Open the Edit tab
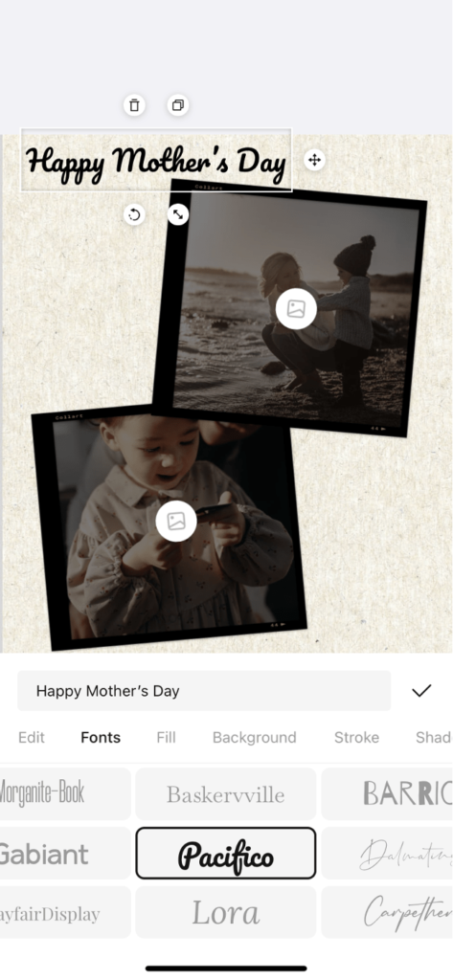Viewport: 453px width, 980px height. click(x=32, y=738)
